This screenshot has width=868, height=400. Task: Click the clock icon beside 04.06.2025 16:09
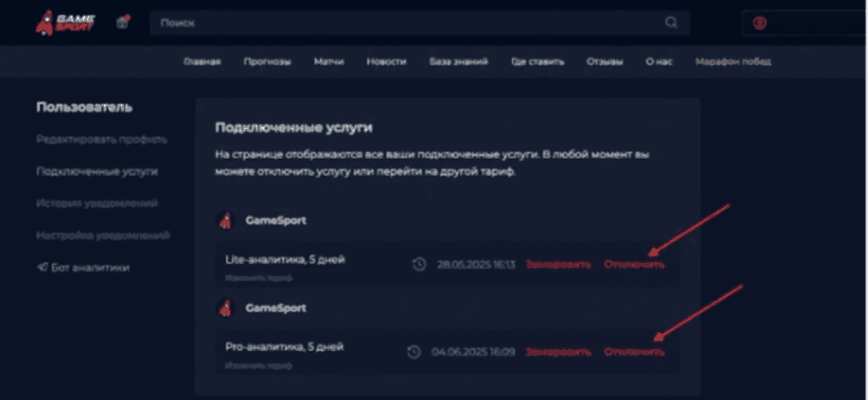(x=414, y=352)
